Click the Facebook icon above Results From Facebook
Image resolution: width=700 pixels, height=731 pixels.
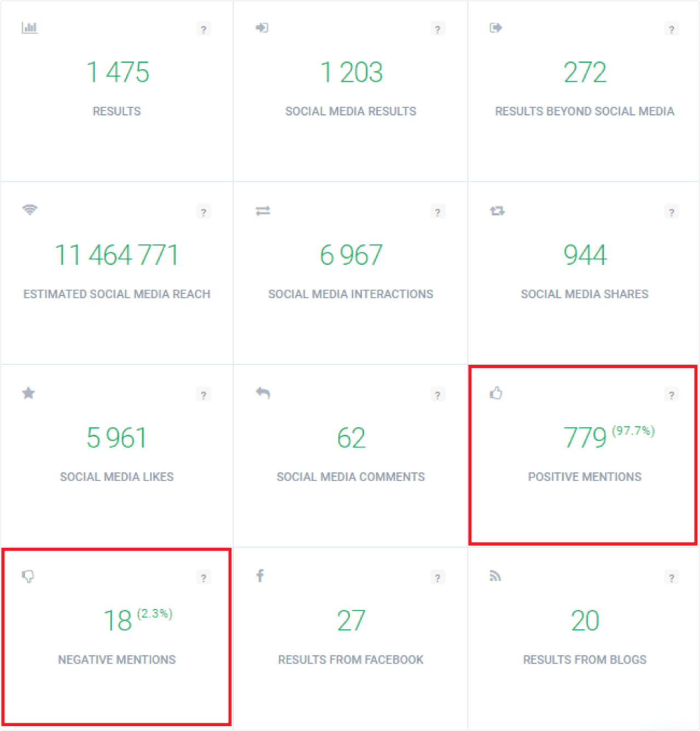click(x=260, y=575)
